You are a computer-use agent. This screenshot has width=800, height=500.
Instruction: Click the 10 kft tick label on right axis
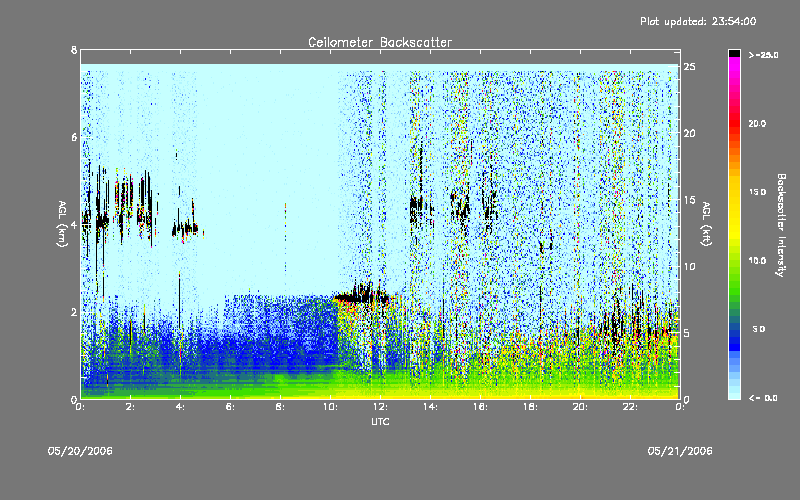[689, 266]
